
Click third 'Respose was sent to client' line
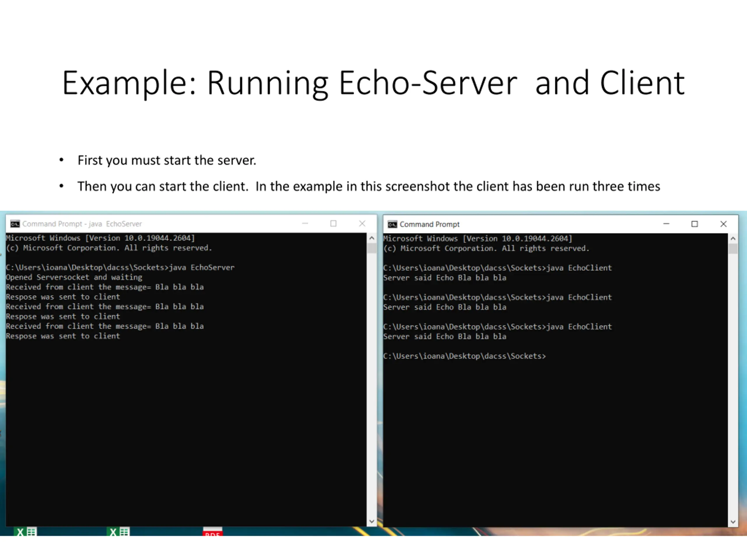pos(63,336)
